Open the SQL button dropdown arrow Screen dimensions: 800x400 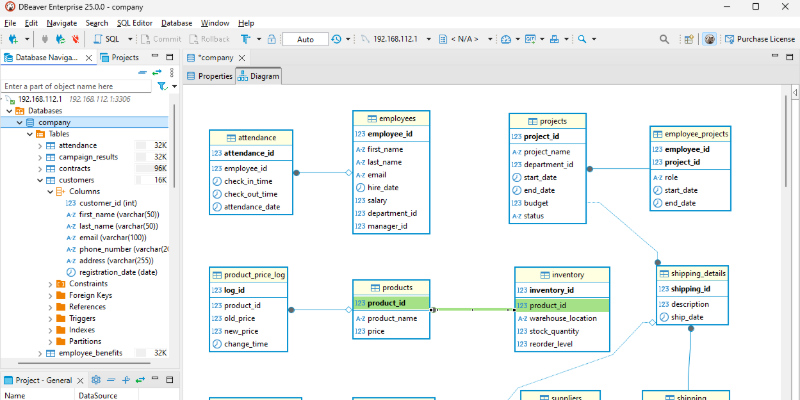pos(130,39)
